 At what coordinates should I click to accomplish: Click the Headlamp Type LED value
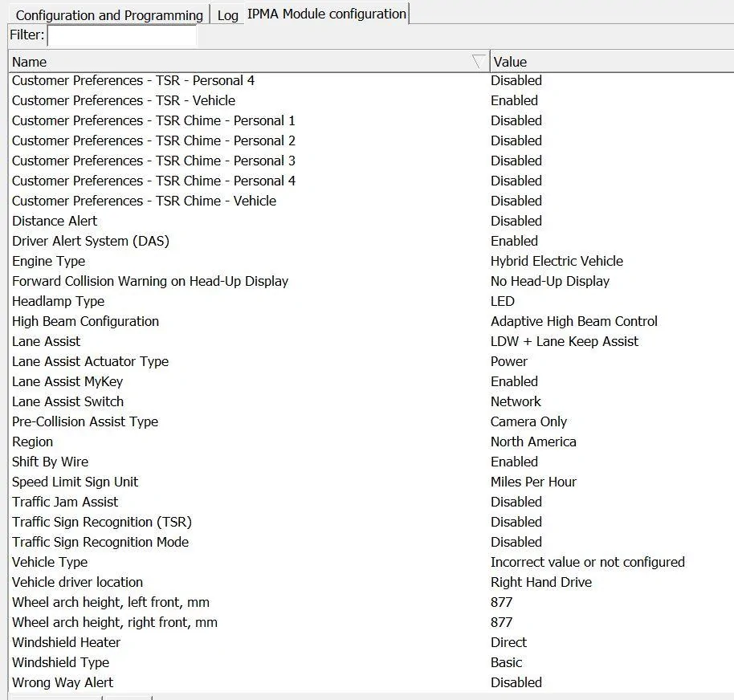click(x=501, y=301)
